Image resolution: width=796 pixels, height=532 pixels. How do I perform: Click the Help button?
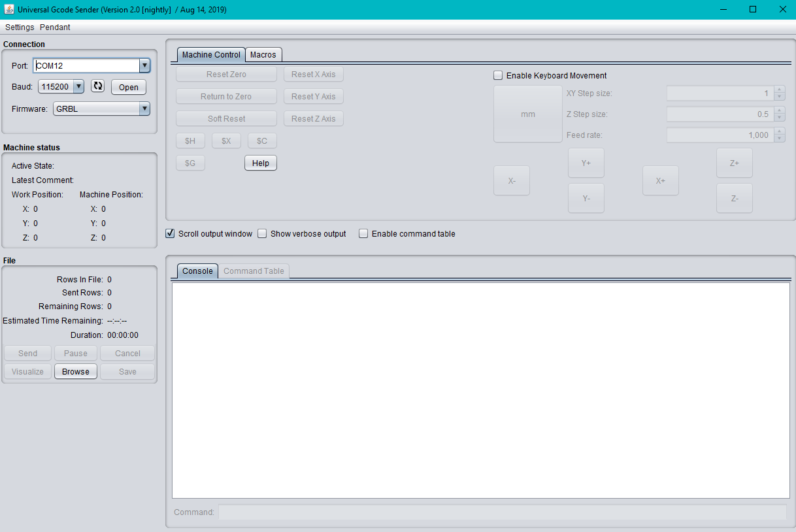(x=261, y=163)
